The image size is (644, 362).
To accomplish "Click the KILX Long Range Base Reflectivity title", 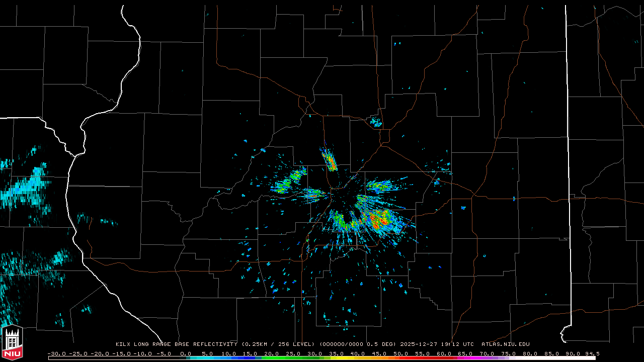I will (176, 344).
